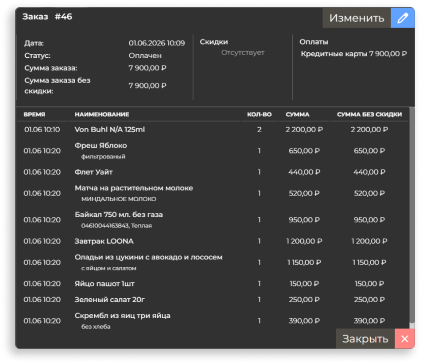
Task: Click the order date 01.06.2026 10:09
Action: click(x=157, y=43)
